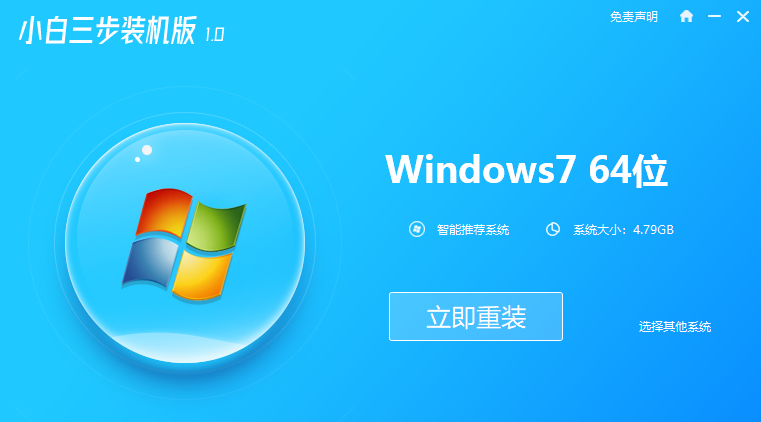This screenshot has height=422, width=761.
Task: Start reinstall with 立即重装 button
Action: click(476, 316)
